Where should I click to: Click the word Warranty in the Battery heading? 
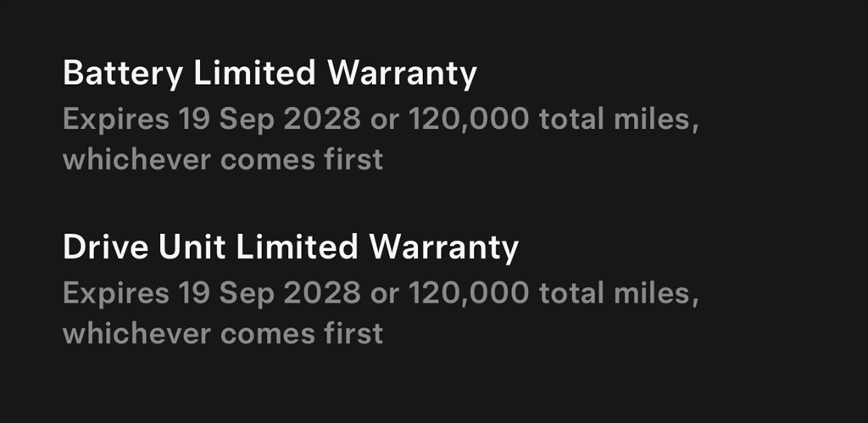coord(402,75)
